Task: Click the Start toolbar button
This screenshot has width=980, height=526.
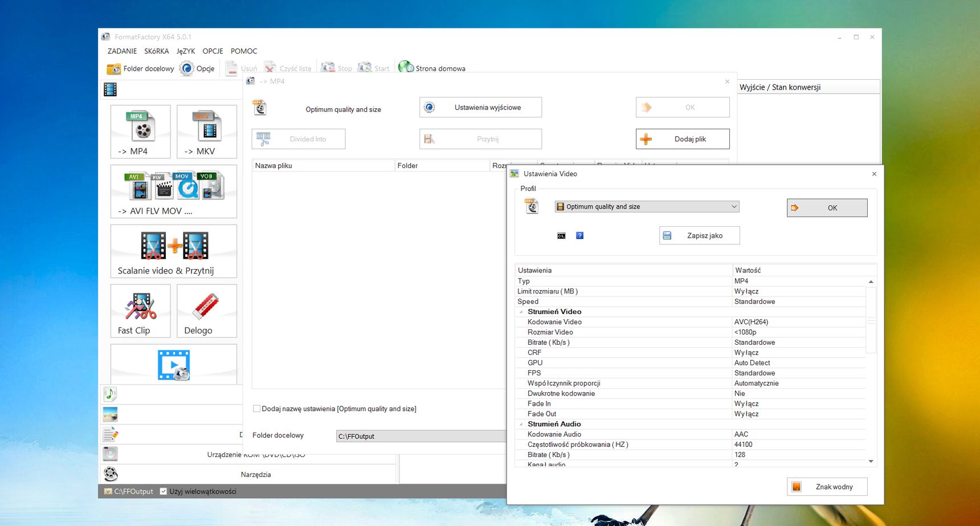Action: (x=374, y=68)
